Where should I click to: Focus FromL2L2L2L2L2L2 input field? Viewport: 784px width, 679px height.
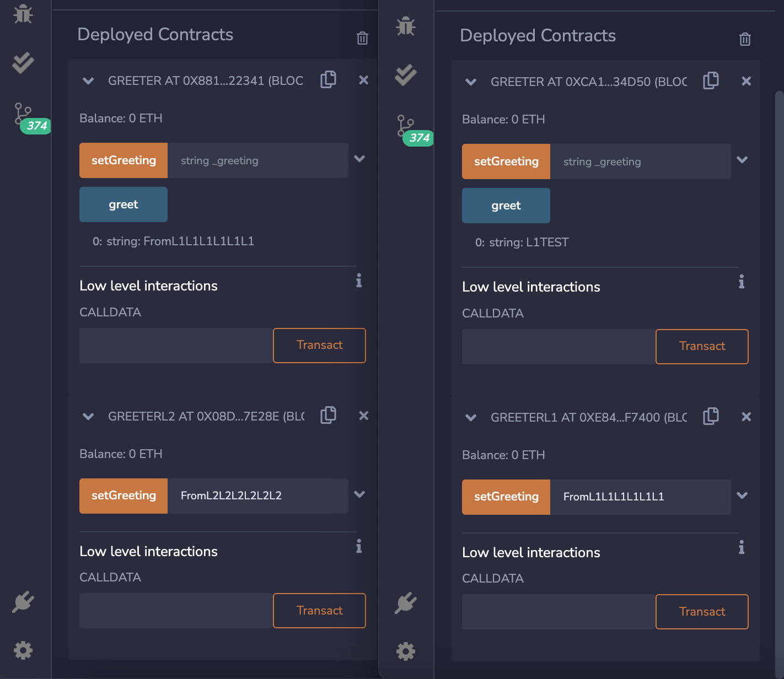258,496
